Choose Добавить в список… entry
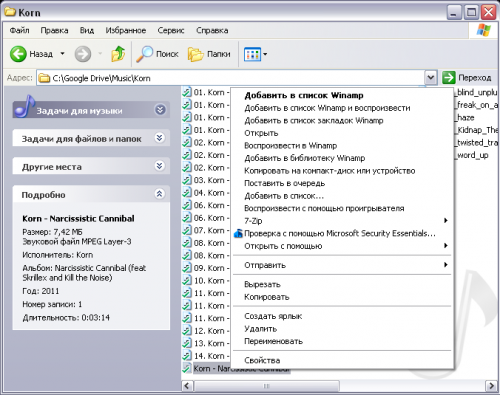This screenshot has width=500, height=395. pos(342,196)
